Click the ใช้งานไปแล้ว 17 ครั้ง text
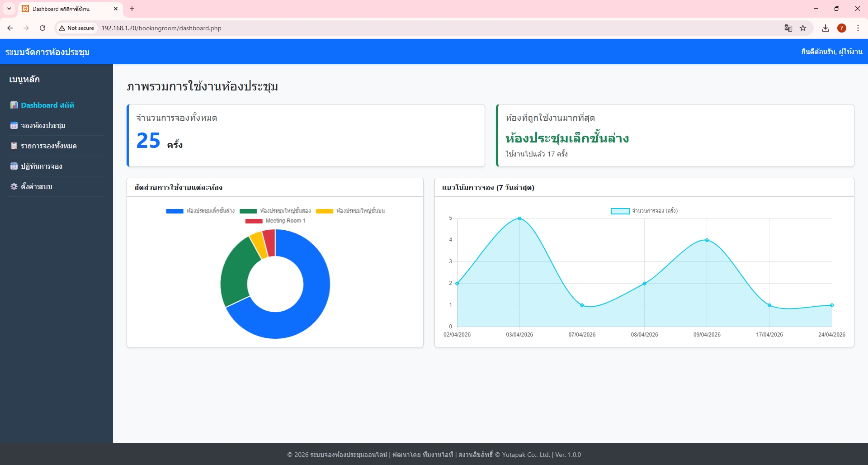This screenshot has width=868, height=465. [x=537, y=154]
